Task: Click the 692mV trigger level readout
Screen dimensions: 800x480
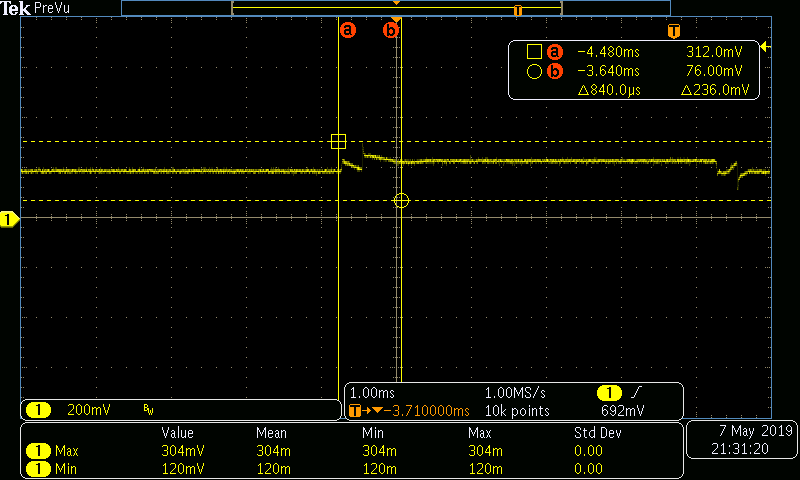Action: pyautogui.click(x=622, y=411)
